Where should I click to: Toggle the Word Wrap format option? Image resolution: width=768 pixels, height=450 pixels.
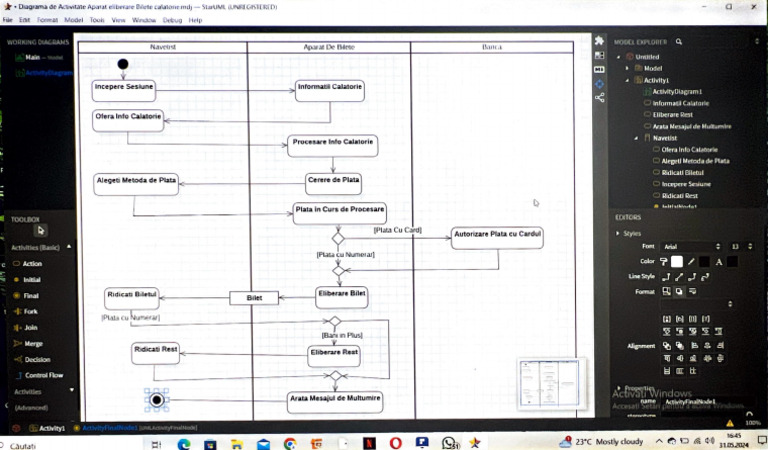(x=692, y=291)
